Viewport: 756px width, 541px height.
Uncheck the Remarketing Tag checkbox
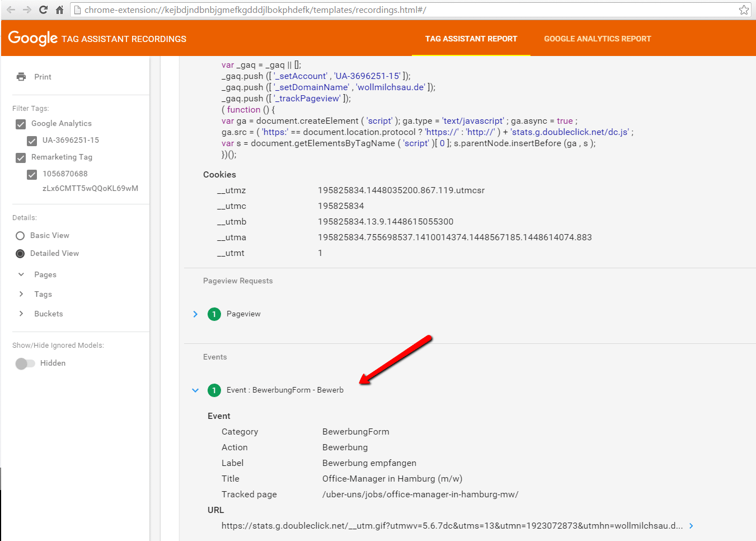21,158
